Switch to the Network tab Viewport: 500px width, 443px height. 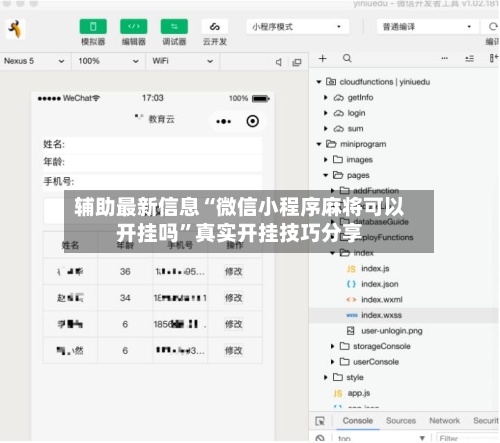tap(444, 421)
